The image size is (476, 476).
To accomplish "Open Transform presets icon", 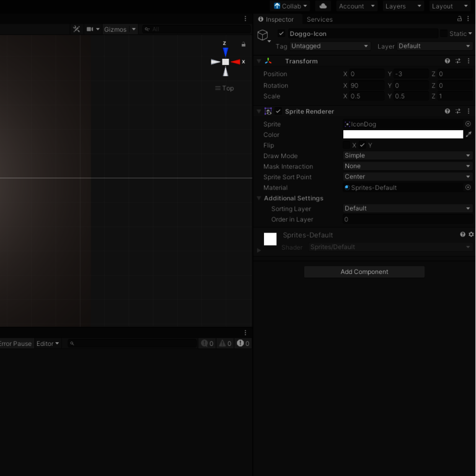I will (458, 61).
